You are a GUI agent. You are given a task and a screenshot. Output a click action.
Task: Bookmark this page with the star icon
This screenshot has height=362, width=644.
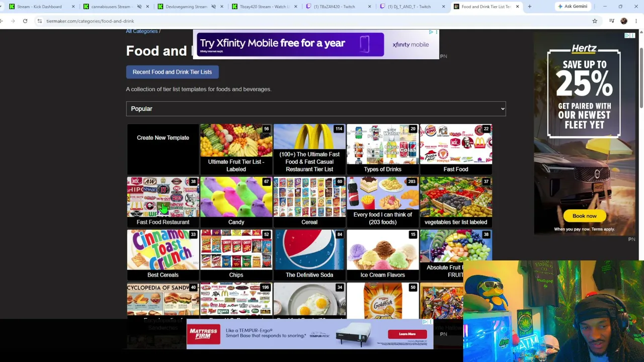point(595,21)
